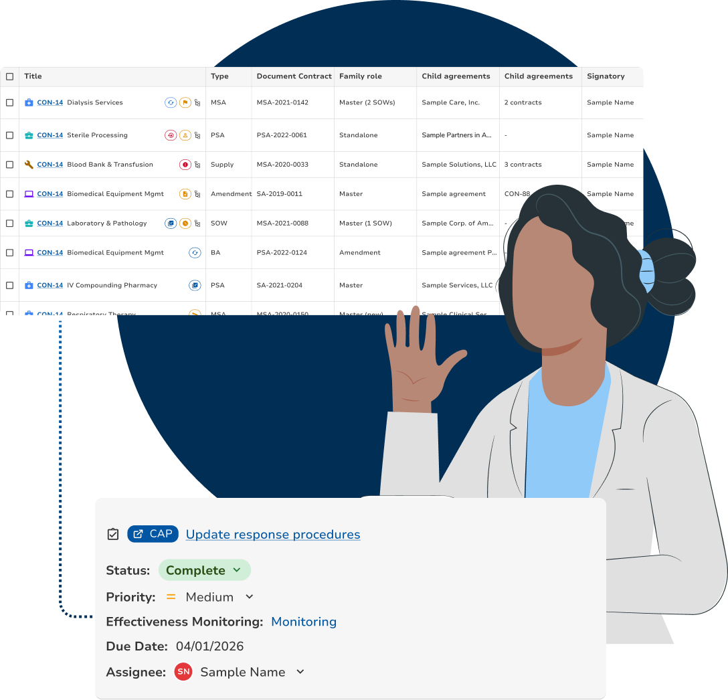Viewport: 728px width, 700px height.
Task: Open the Monitoring effectiveness link
Action: coord(304,622)
